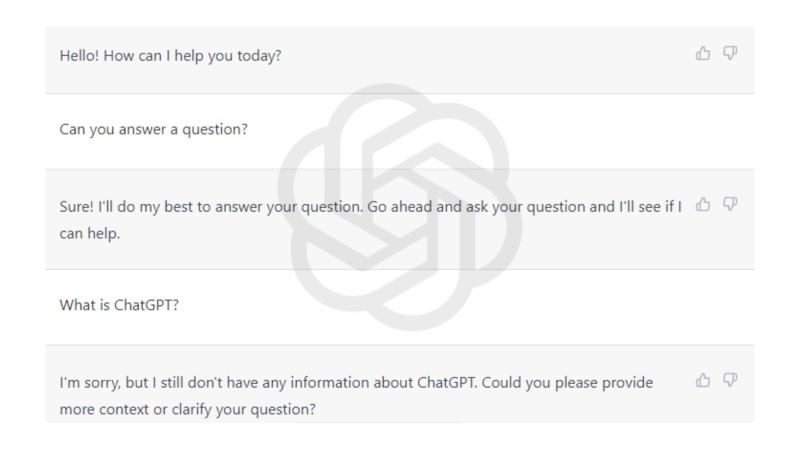Screen dimensions: 800x450
Task: Click "ChatGPT" in the apology response
Action: click(421, 382)
